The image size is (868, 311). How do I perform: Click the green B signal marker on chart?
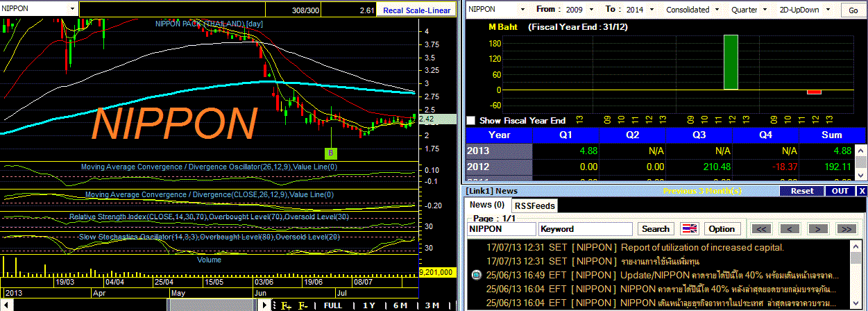(331, 152)
